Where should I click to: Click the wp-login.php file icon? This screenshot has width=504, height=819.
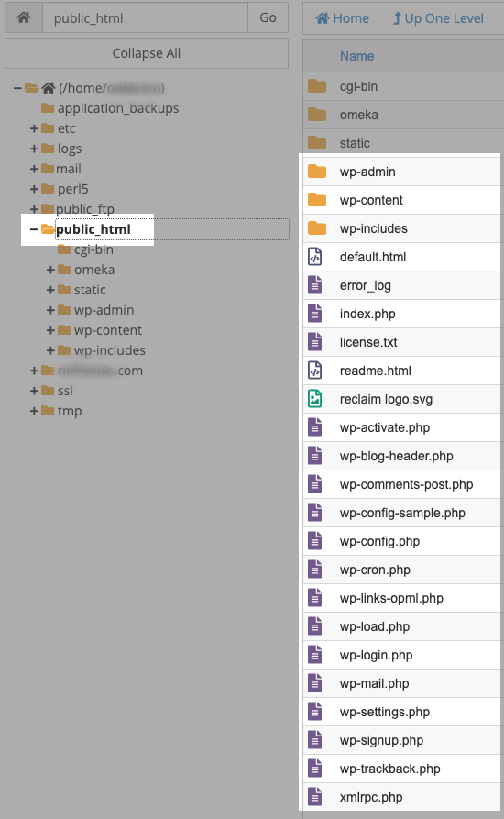point(314,655)
